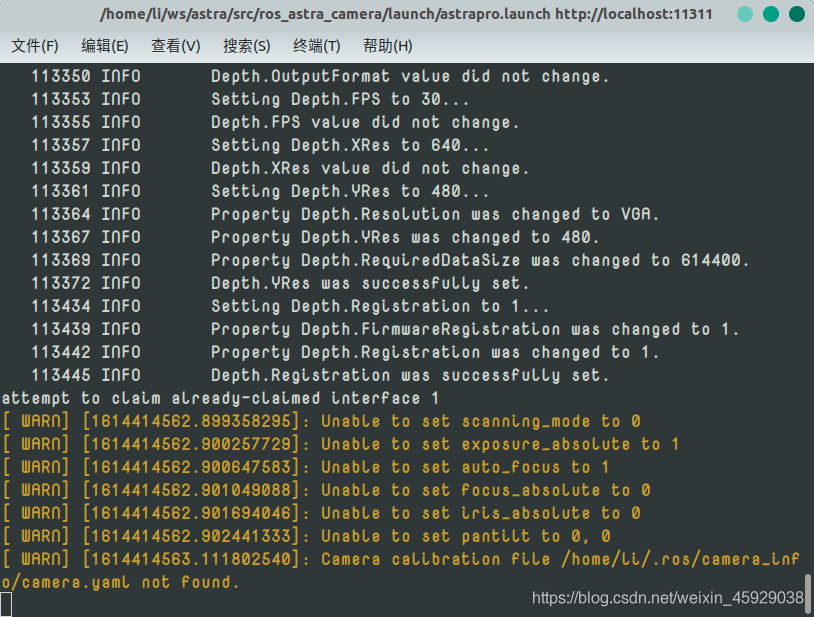
Task: Open the 终端(T) menu
Action: [317, 46]
